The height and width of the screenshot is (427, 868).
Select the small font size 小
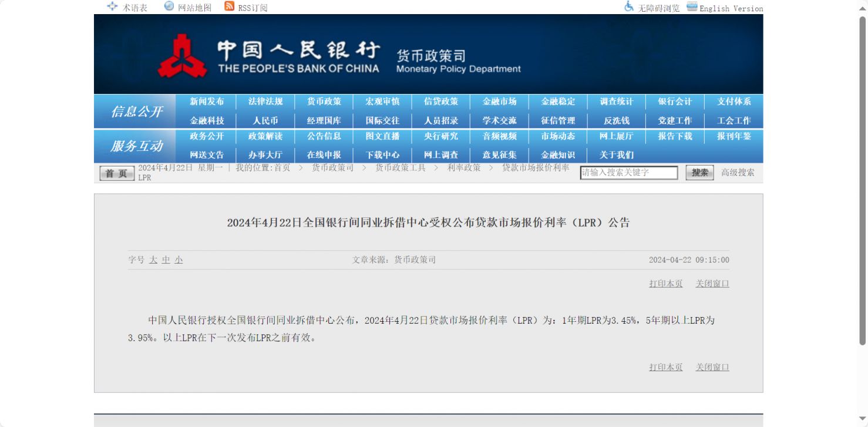179,260
